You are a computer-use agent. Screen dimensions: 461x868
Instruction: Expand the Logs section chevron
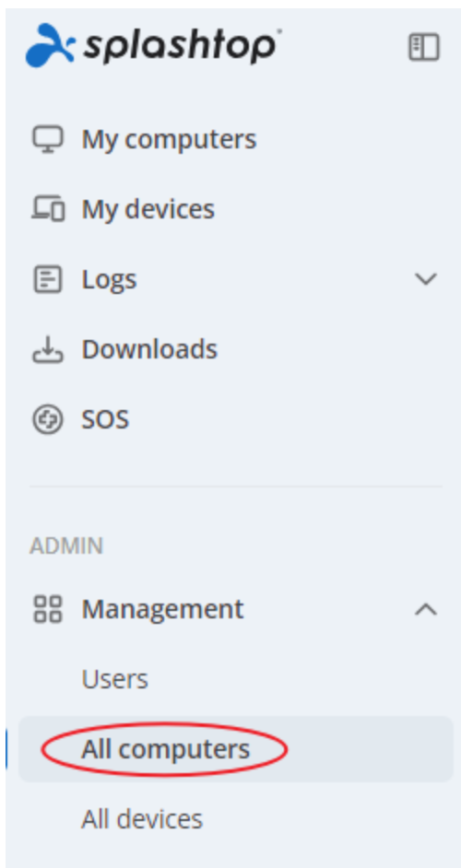pyautogui.click(x=426, y=279)
